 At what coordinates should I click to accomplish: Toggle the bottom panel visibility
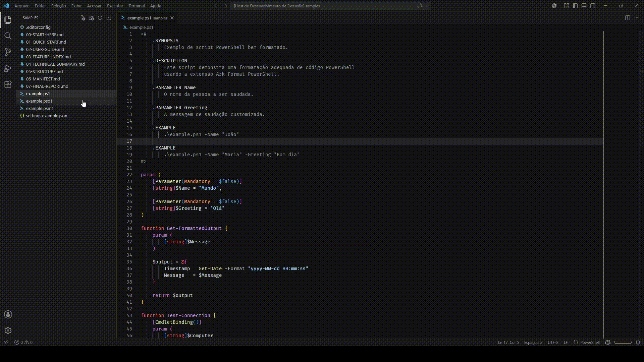tap(584, 6)
